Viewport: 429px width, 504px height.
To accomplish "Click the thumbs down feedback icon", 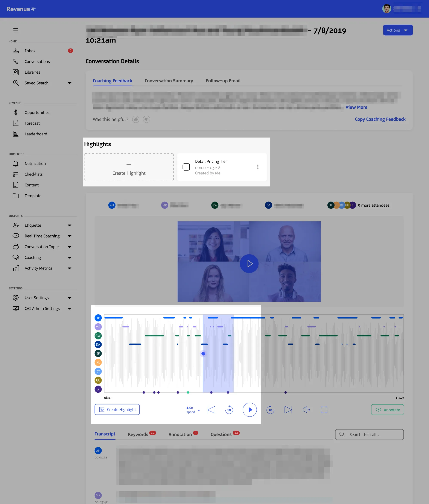I will 146,119.
